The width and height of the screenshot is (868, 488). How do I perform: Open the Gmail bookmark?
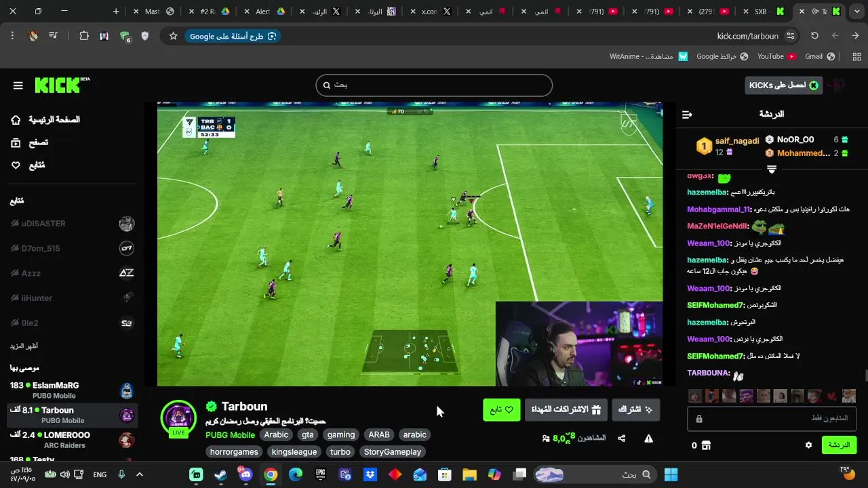tap(820, 56)
